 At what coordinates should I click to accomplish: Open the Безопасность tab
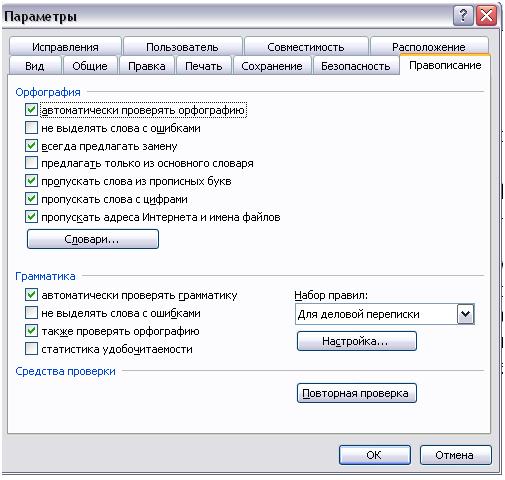[355, 66]
